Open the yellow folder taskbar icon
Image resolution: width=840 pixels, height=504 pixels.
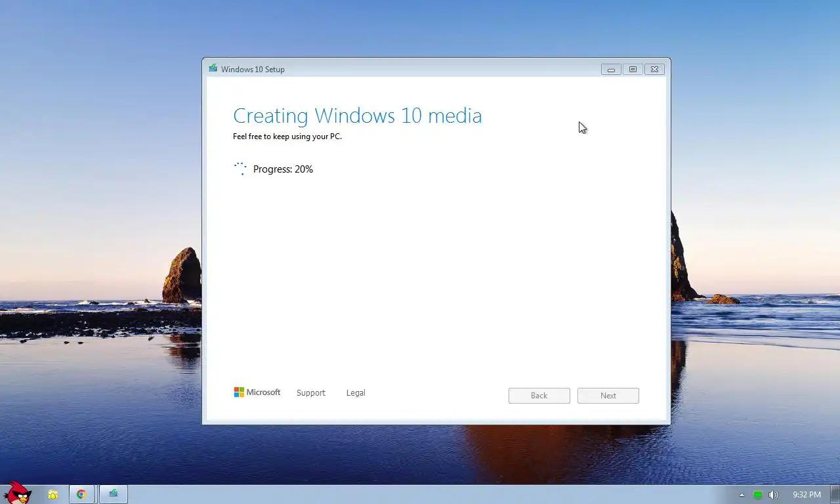pyautogui.click(x=52, y=494)
